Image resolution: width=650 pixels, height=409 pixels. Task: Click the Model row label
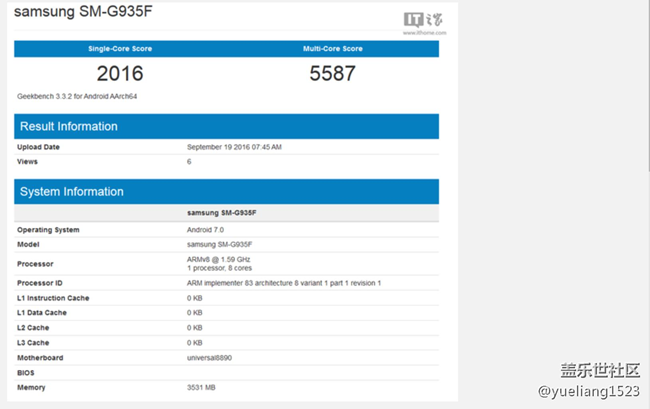(x=28, y=245)
